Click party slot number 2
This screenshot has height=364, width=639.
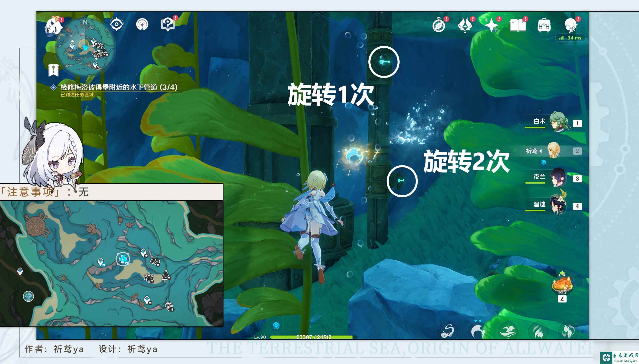click(577, 151)
